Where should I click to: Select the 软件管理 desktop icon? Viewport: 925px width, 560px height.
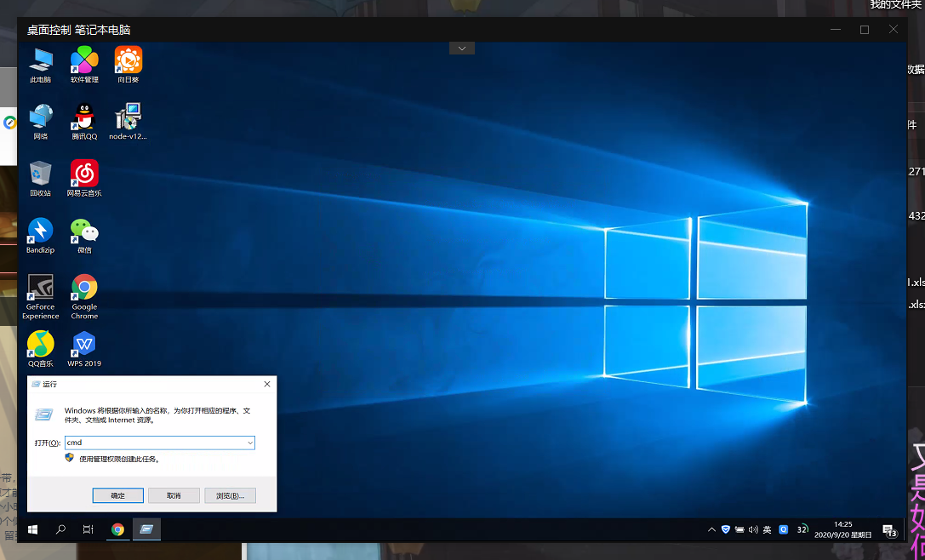coord(84,61)
